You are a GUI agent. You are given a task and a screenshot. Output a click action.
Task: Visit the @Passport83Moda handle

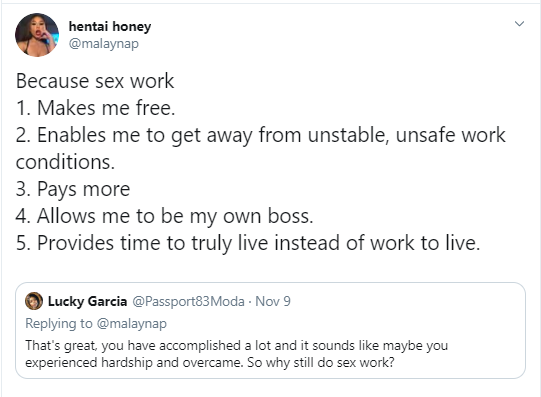point(188,301)
